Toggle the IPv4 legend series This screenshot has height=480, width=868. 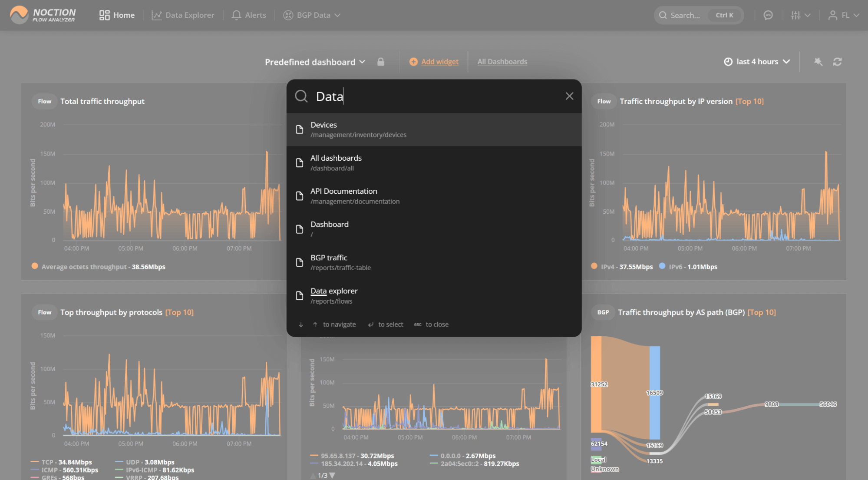[622, 267]
